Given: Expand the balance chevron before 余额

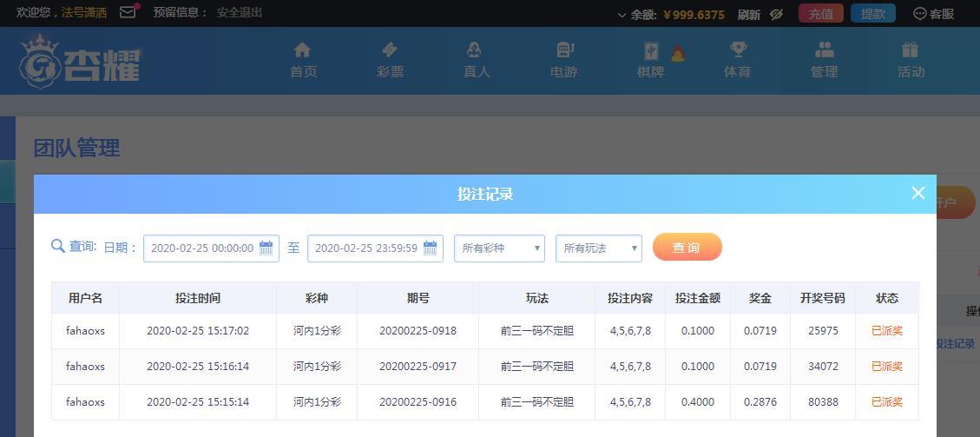Looking at the screenshot, I should [622, 15].
